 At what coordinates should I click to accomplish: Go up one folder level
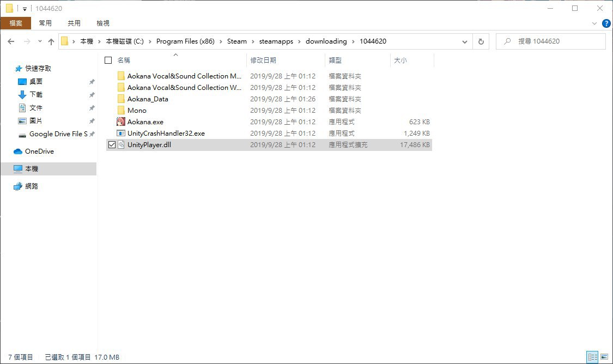[x=51, y=41]
